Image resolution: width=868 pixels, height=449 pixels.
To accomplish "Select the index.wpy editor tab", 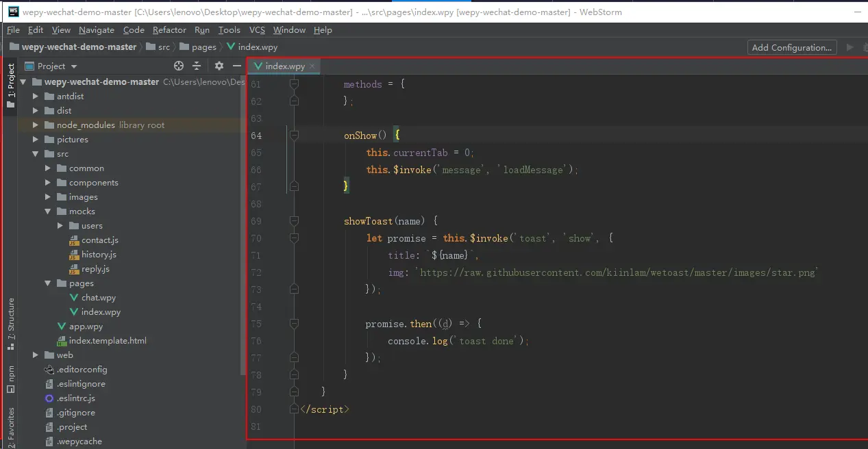I will [285, 66].
